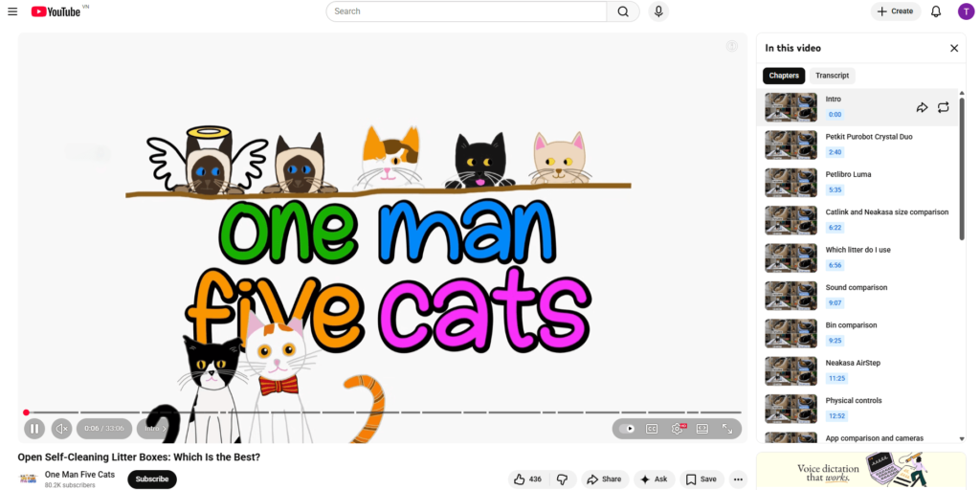980x490 pixels.
Task: Unmute the video volume
Action: [x=62, y=428]
